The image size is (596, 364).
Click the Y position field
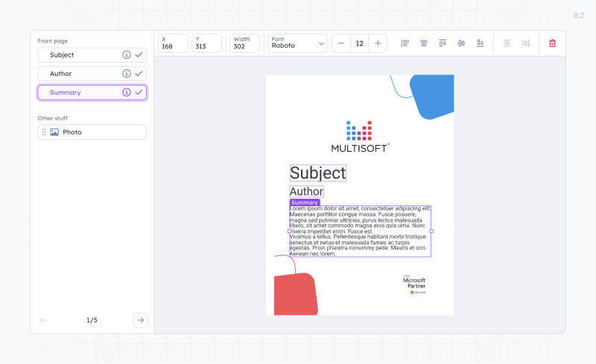click(206, 43)
